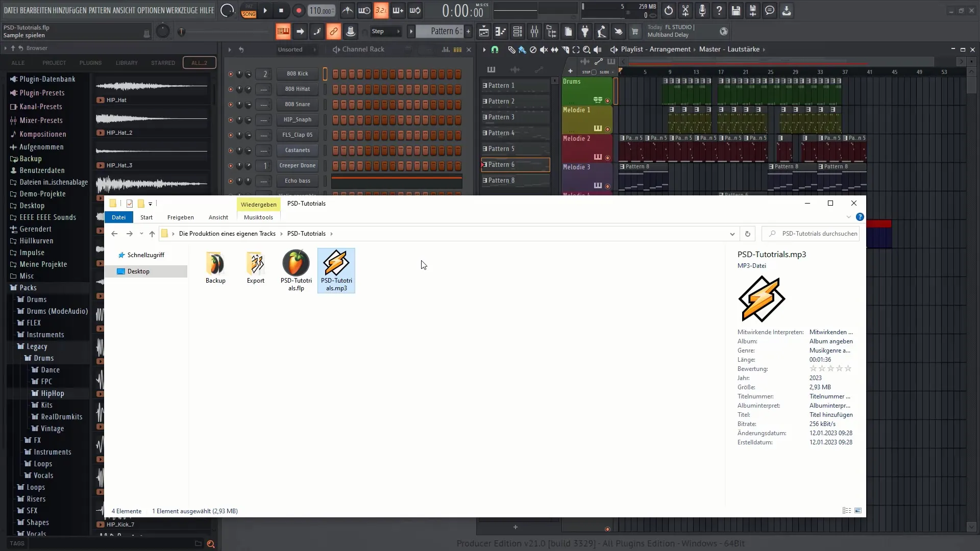Select the playlist magnet snap icon
Image resolution: width=980 pixels, height=551 pixels.
click(x=495, y=49)
